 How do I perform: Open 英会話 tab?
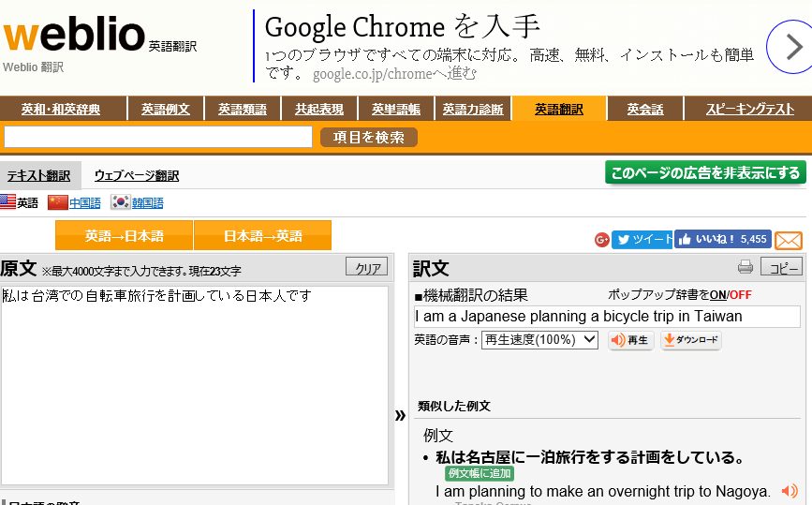[x=645, y=110]
